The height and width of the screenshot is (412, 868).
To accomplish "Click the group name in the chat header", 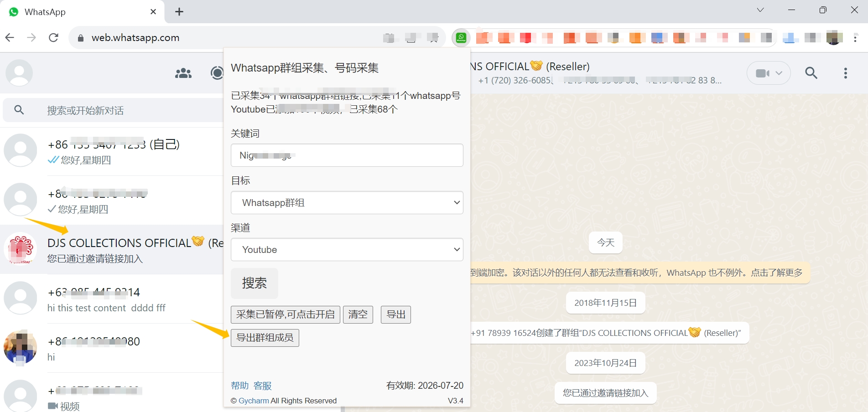I will pyautogui.click(x=530, y=67).
